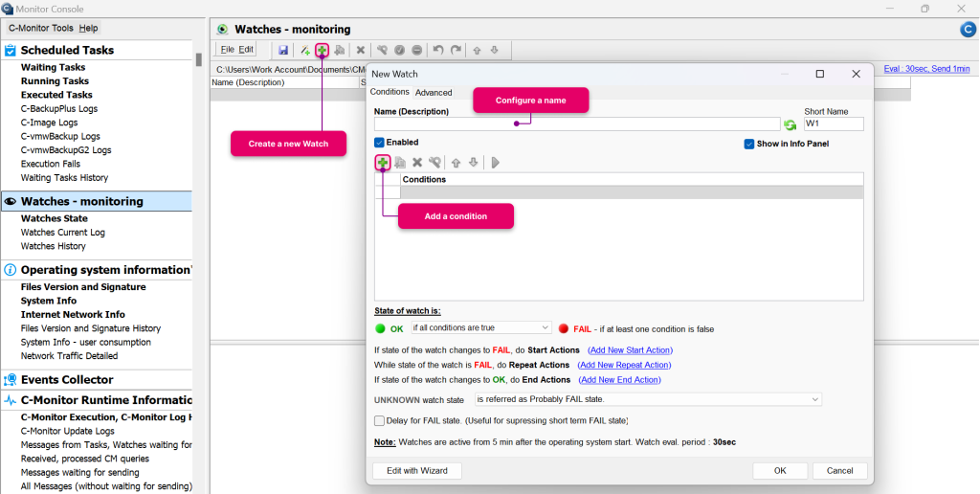This screenshot has width=980, height=494.
Task: Open the 'if all conditions are true' dropdown
Action: tap(481, 327)
